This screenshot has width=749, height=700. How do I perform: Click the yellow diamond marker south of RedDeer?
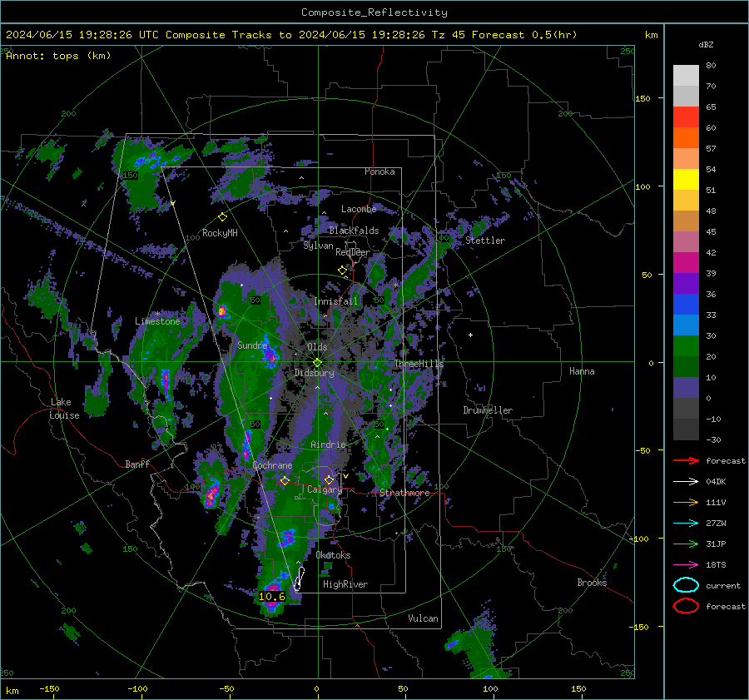(342, 271)
